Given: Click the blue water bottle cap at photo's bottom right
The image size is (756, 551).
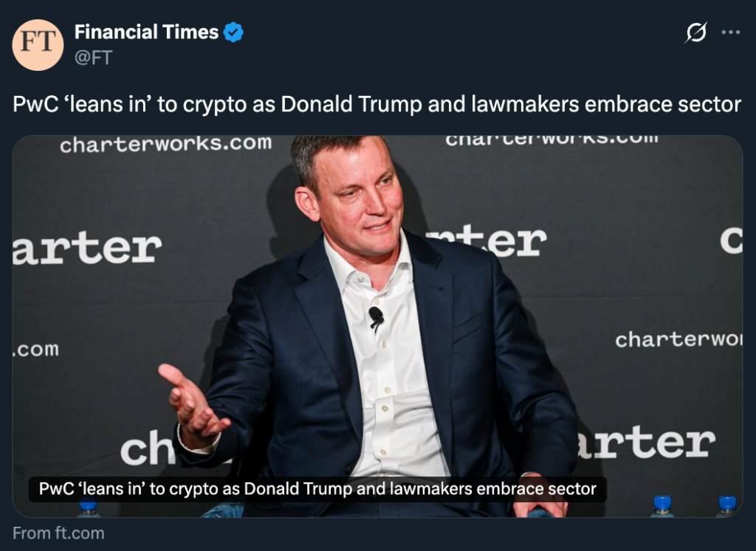Looking at the screenshot, I should [x=727, y=503].
